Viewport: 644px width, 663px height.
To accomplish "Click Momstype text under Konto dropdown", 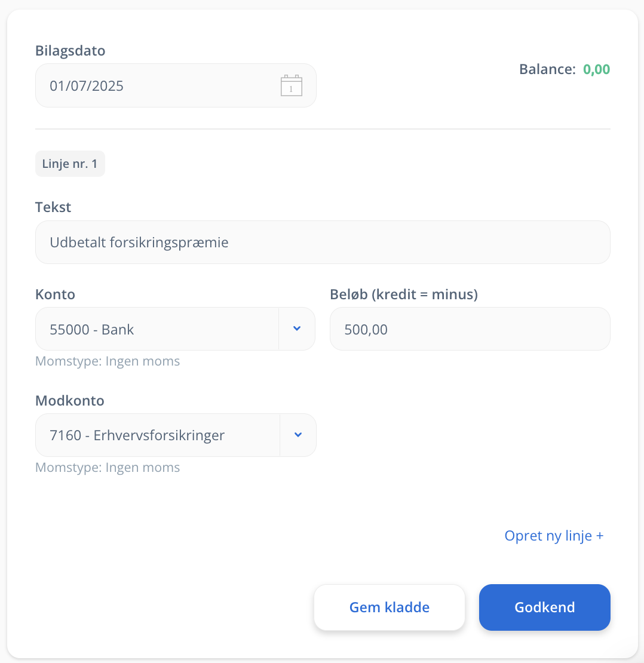I will pos(108,361).
